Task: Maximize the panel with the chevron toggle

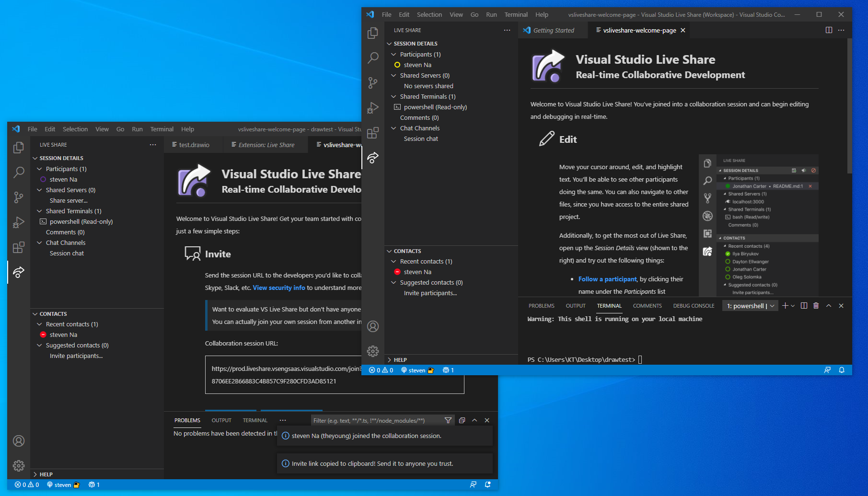Action: (x=828, y=305)
